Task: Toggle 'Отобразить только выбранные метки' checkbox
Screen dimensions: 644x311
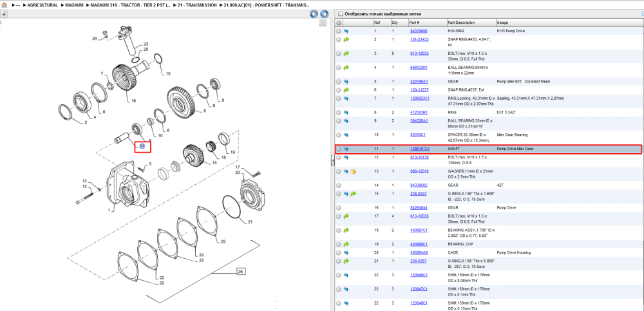Action: click(x=340, y=14)
